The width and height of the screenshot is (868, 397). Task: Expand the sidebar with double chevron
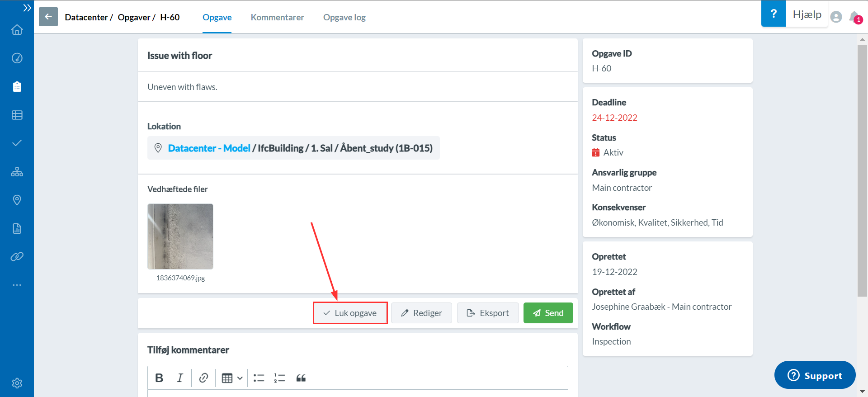tap(27, 8)
